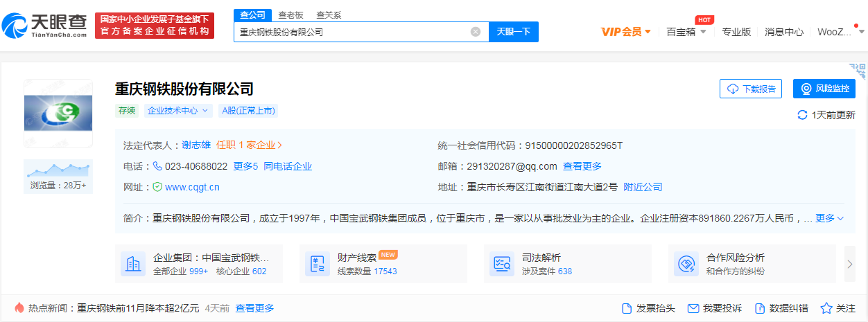Click 关注 star to follow company
This screenshot has width=868, height=322.
[838, 308]
